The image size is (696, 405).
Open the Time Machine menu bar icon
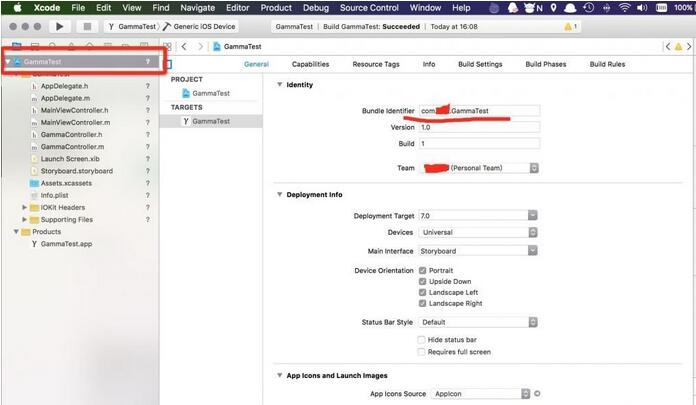pyautogui.click(x=589, y=8)
